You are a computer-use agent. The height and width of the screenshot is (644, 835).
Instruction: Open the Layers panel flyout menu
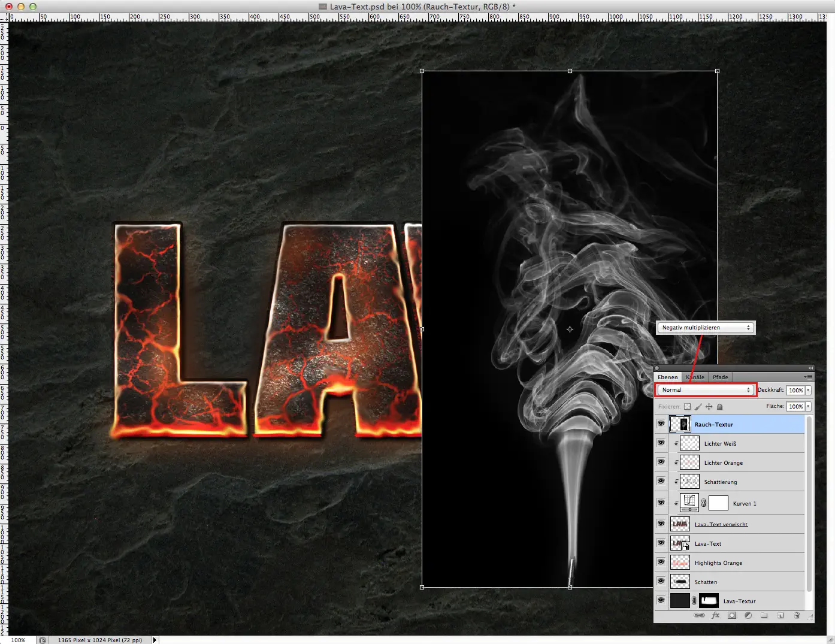[810, 376]
